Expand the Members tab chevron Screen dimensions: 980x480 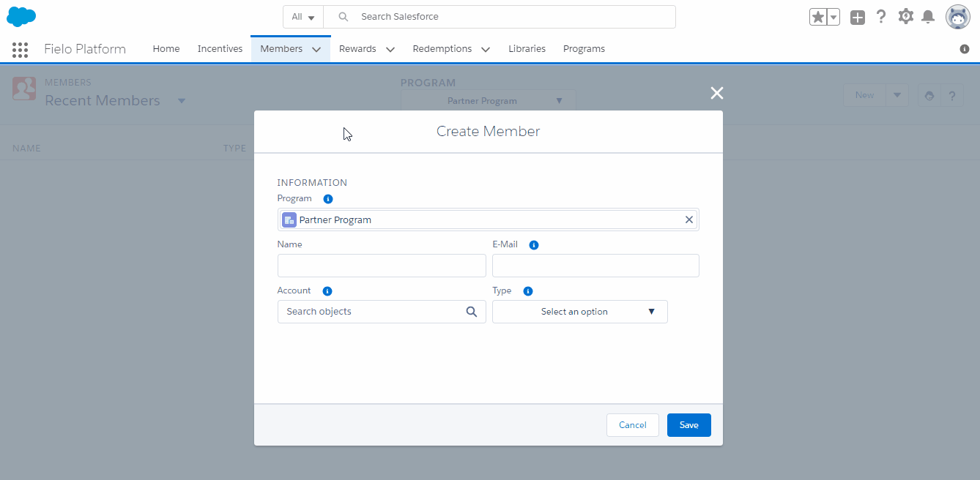click(316, 49)
